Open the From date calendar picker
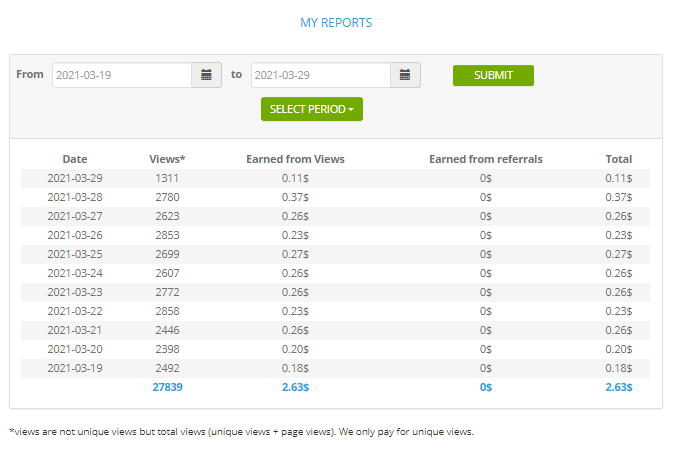 point(206,75)
